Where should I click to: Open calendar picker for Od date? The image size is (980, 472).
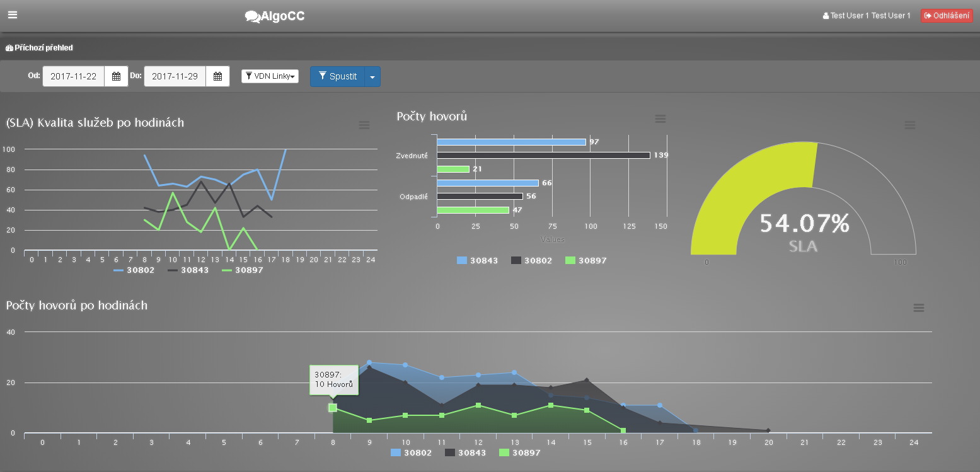click(x=116, y=76)
